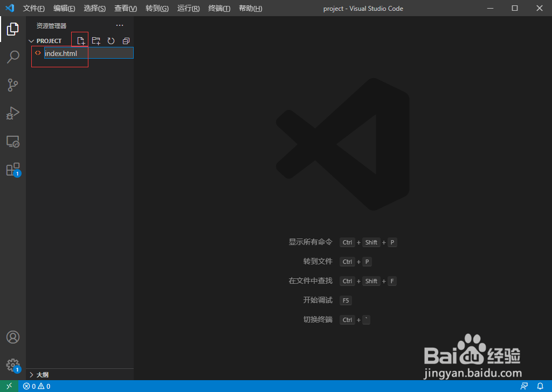Click the New Folder icon
Screen dimensions: 552x392
pos(96,41)
